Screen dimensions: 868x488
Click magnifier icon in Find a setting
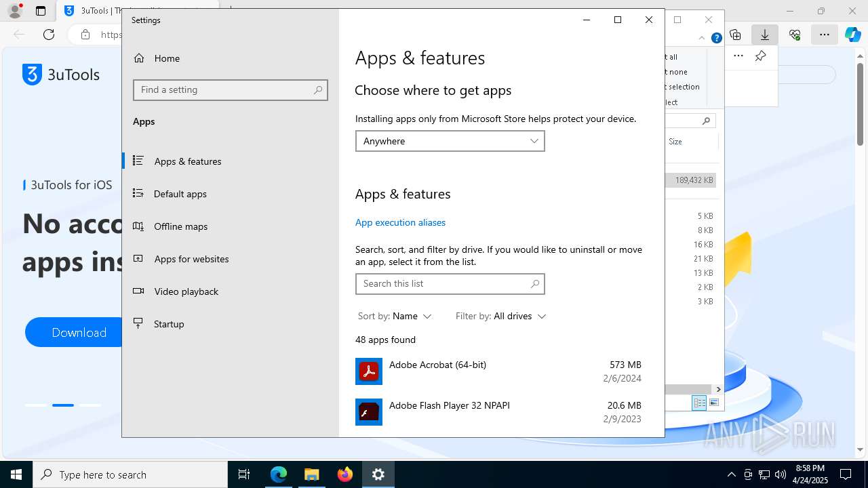(318, 89)
